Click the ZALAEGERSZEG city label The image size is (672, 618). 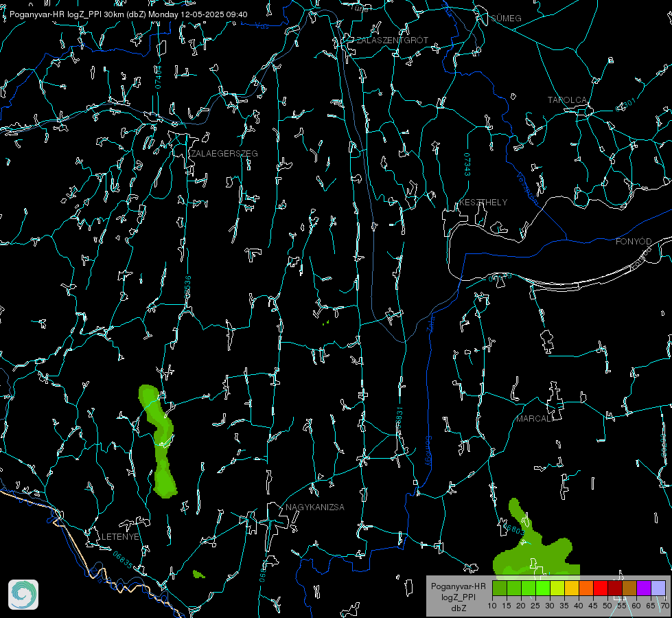click(224, 154)
